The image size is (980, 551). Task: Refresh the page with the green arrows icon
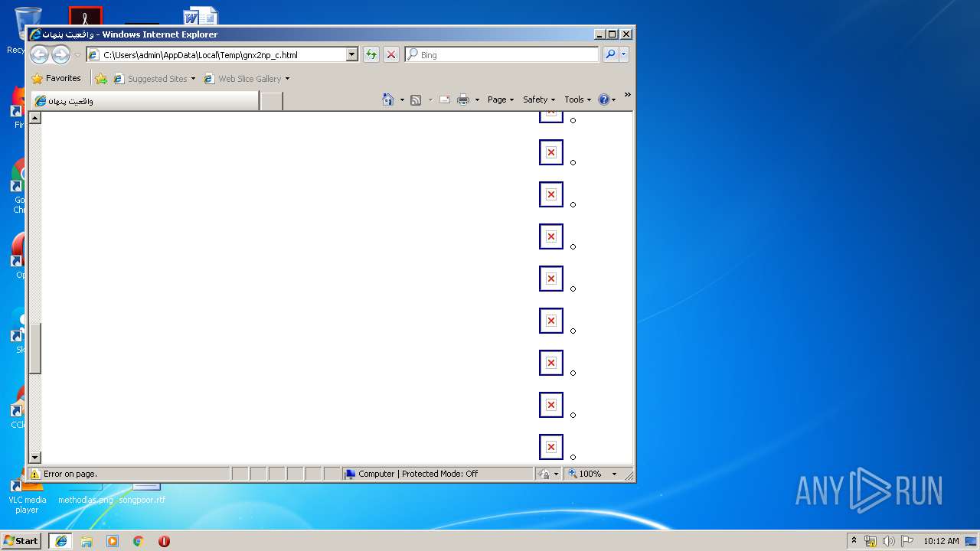(x=371, y=54)
